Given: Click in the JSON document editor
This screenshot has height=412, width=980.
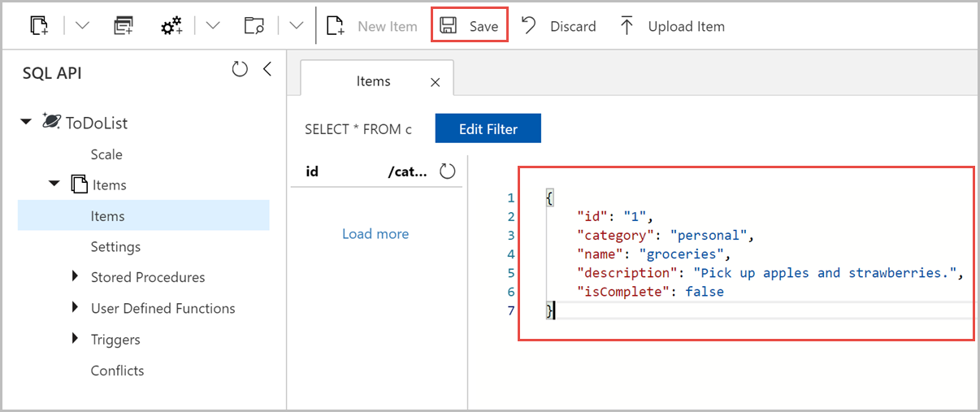Looking at the screenshot, I should tap(745, 254).
